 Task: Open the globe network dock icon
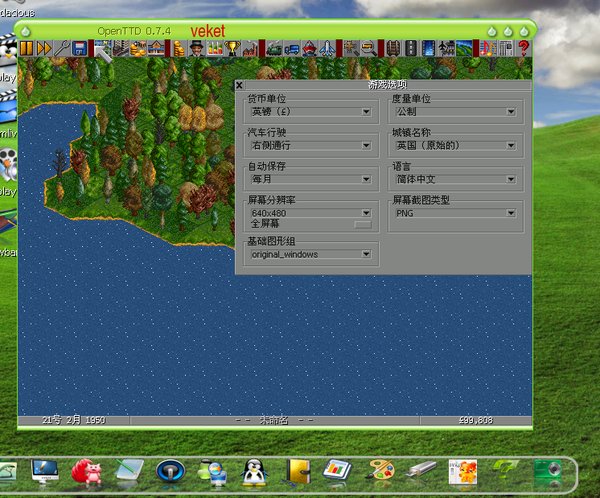click(x=213, y=473)
